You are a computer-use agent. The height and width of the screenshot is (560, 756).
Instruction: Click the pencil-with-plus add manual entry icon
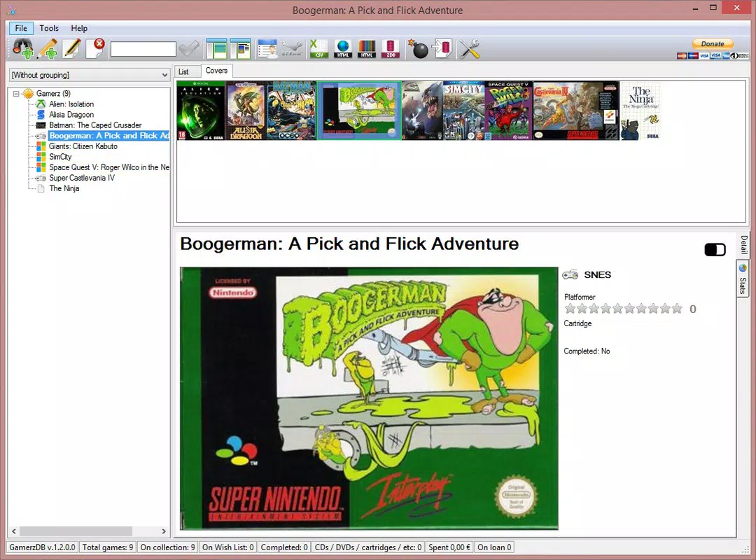pyautogui.click(x=48, y=49)
